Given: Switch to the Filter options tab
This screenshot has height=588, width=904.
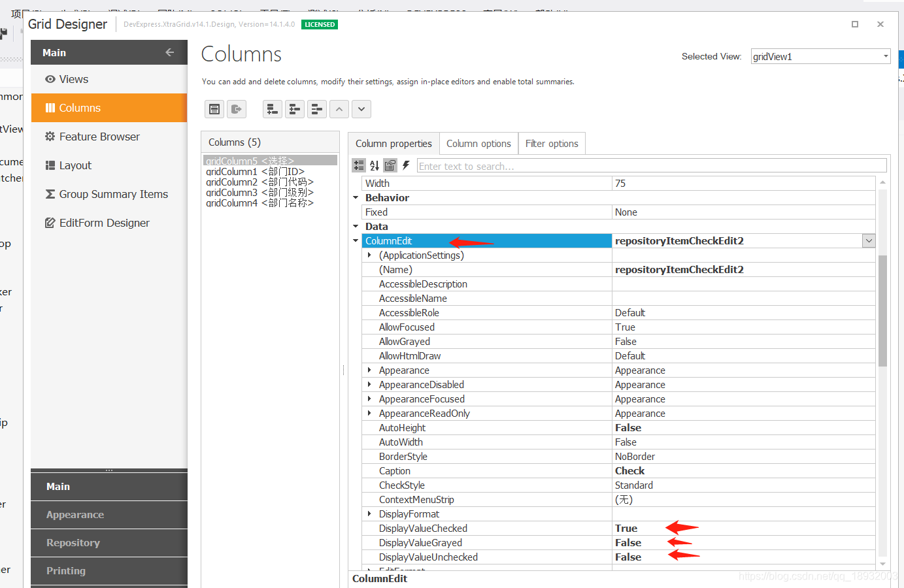Looking at the screenshot, I should (x=552, y=143).
